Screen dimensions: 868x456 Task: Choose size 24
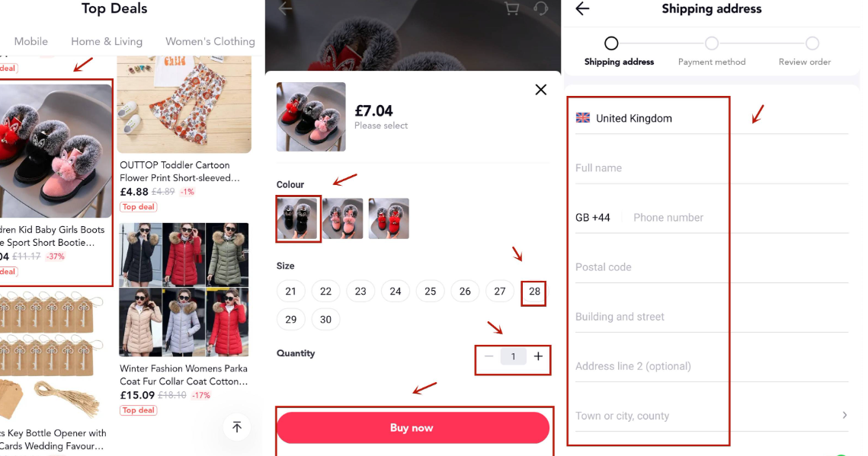point(396,292)
